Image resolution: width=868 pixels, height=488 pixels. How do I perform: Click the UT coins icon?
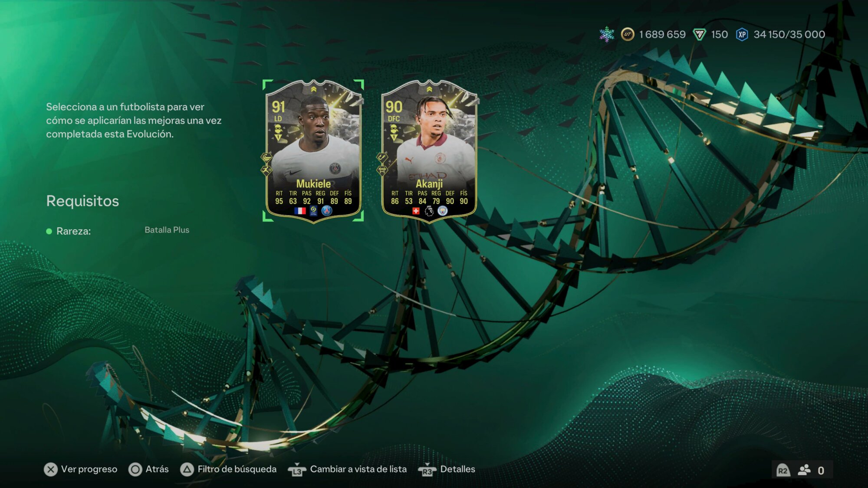tap(627, 34)
